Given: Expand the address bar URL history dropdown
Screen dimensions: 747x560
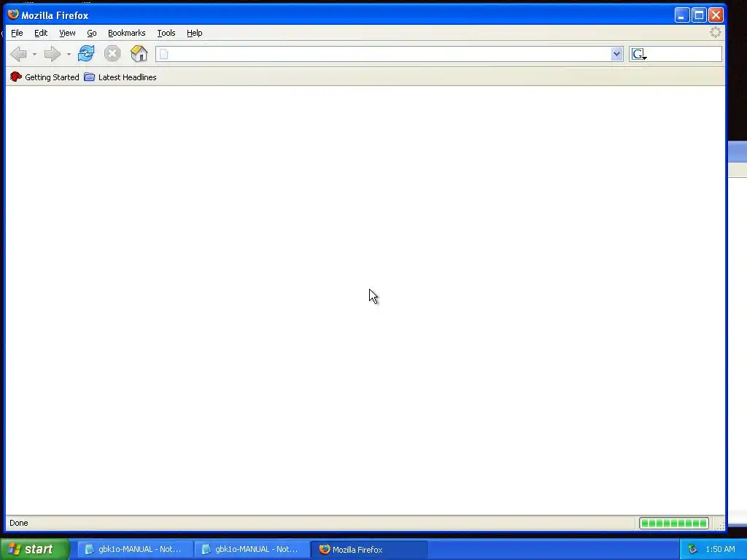Looking at the screenshot, I should 616,54.
